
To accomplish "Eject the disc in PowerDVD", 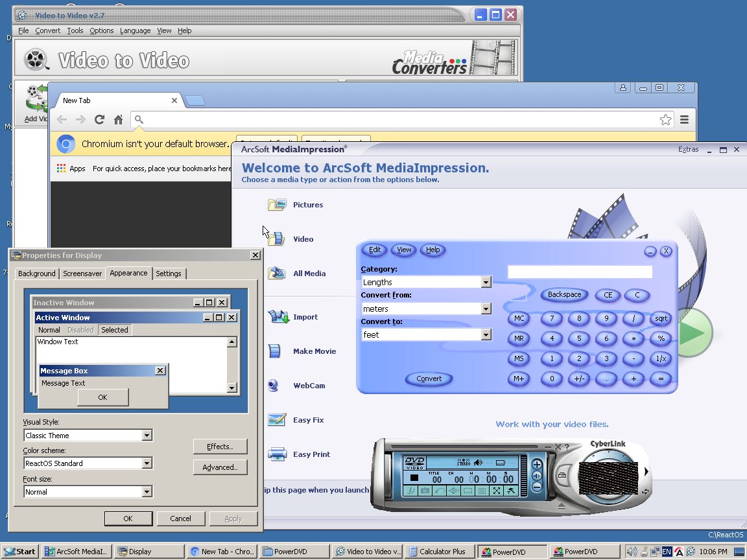I will [561, 507].
